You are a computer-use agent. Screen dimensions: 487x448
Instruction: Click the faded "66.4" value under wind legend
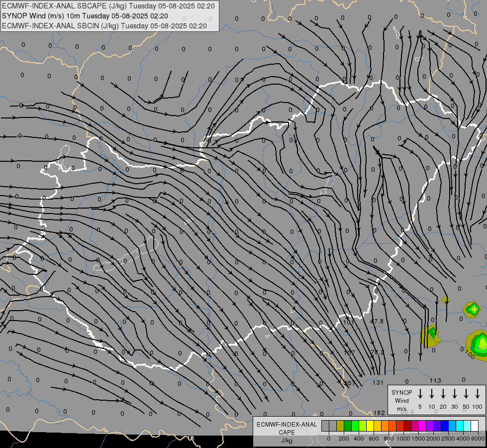coord(407,412)
